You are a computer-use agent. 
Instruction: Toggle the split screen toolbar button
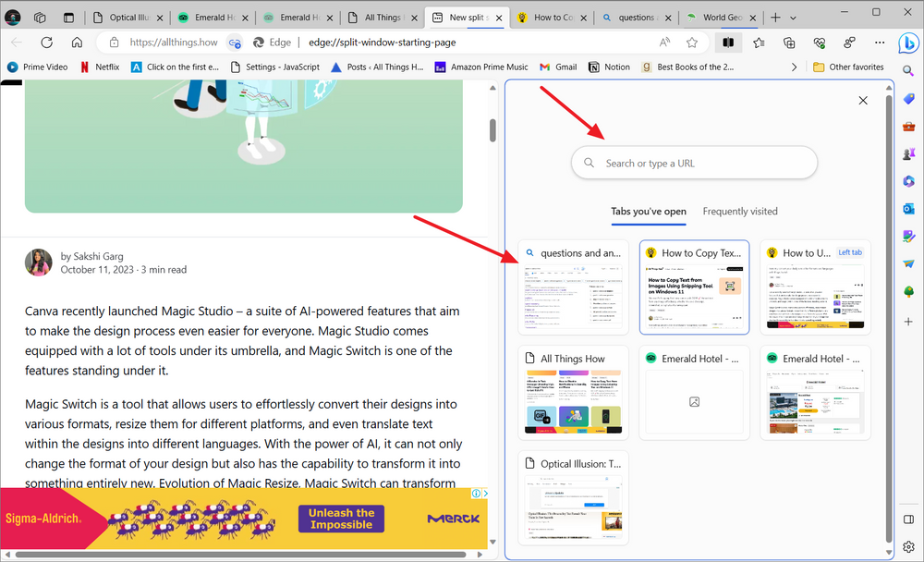click(729, 43)
